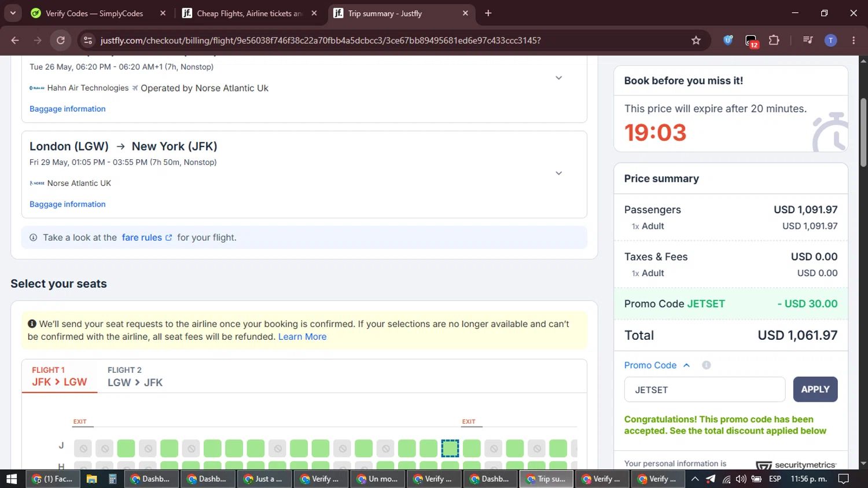Click the Promo Code link label

click(650, 365)
